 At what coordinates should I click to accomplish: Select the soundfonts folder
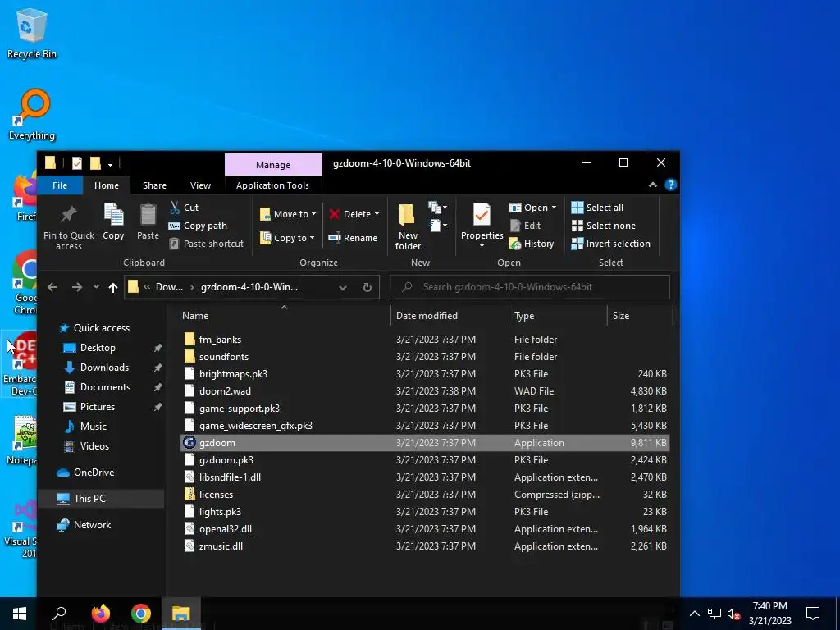(x=425, y=357)
